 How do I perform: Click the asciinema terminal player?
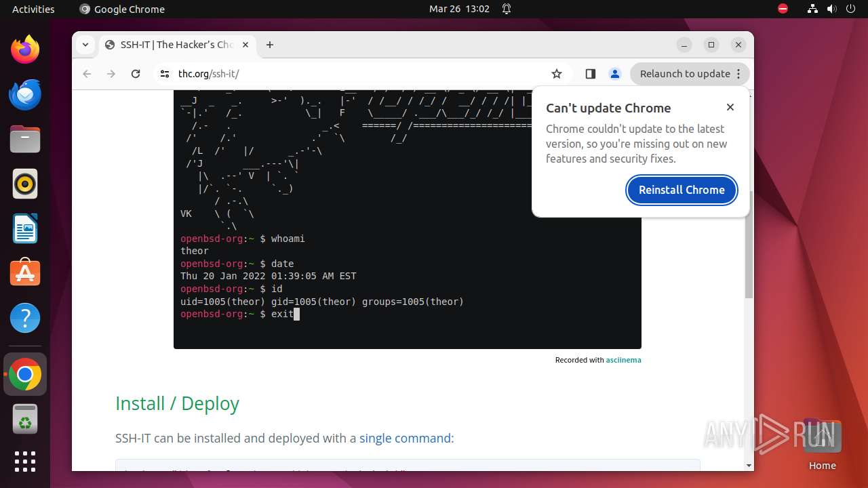(407, 219)
